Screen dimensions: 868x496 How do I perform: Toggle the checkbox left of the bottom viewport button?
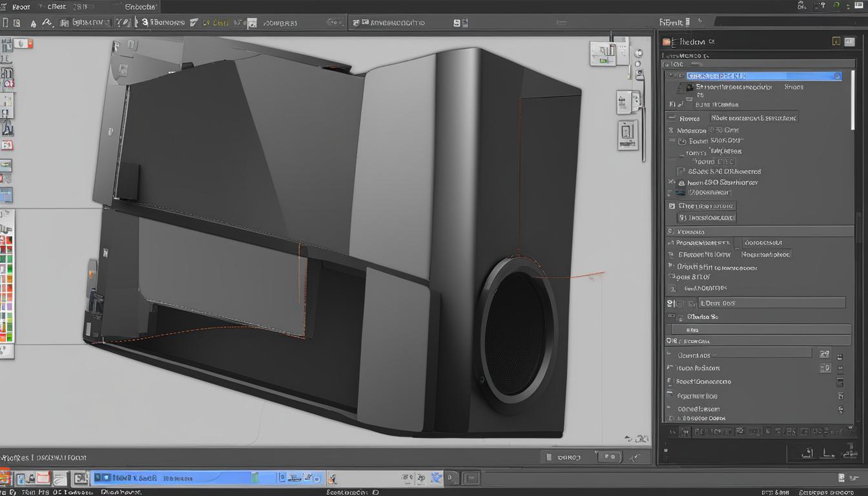550,457
